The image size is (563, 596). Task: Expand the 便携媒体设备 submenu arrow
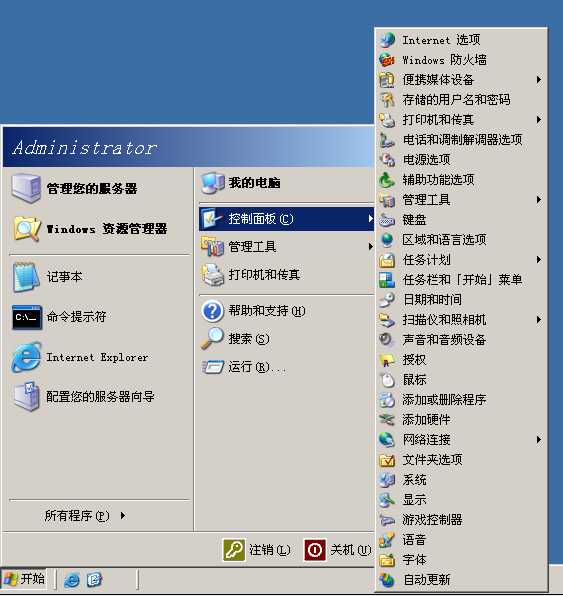pyautogui.click(x=539, y=79)
